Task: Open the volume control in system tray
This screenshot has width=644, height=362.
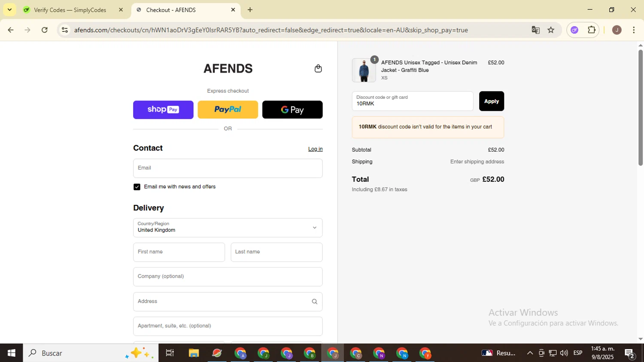Action: coord(564,353)
